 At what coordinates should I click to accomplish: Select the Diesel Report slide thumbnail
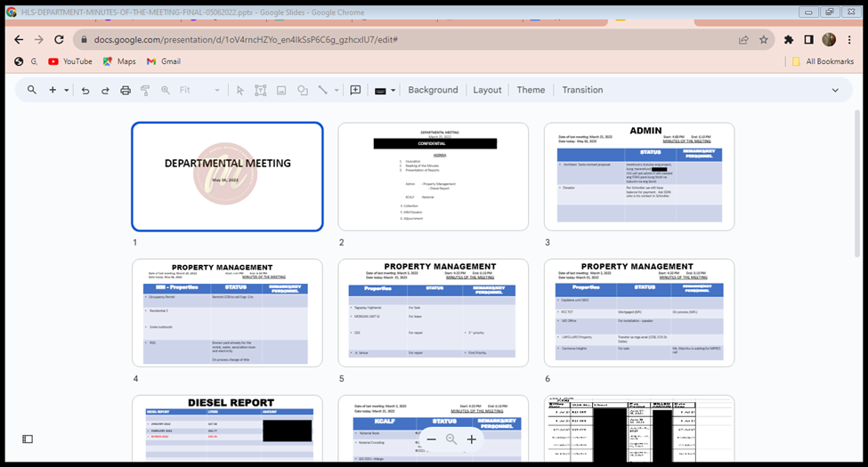(x=227, y=428)
